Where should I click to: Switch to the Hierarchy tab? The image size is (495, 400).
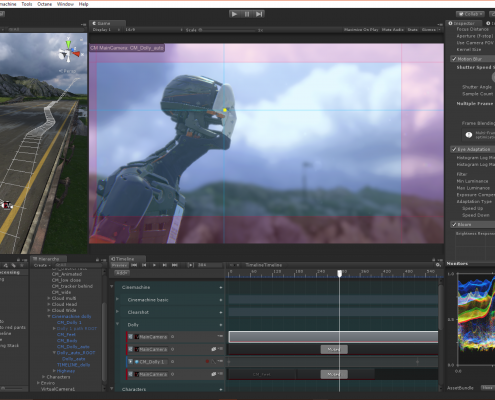pyautogui.click(x=49, y=259)
